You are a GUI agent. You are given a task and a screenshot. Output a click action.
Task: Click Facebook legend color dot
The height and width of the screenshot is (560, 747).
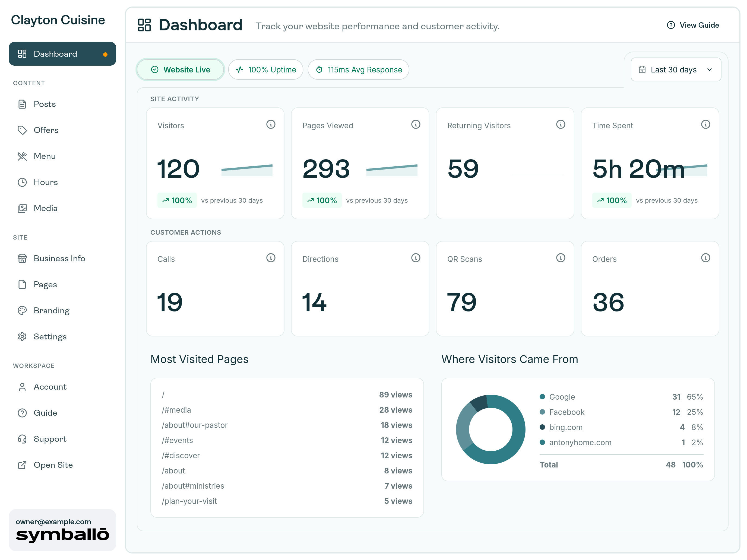(x=542, y=412)
